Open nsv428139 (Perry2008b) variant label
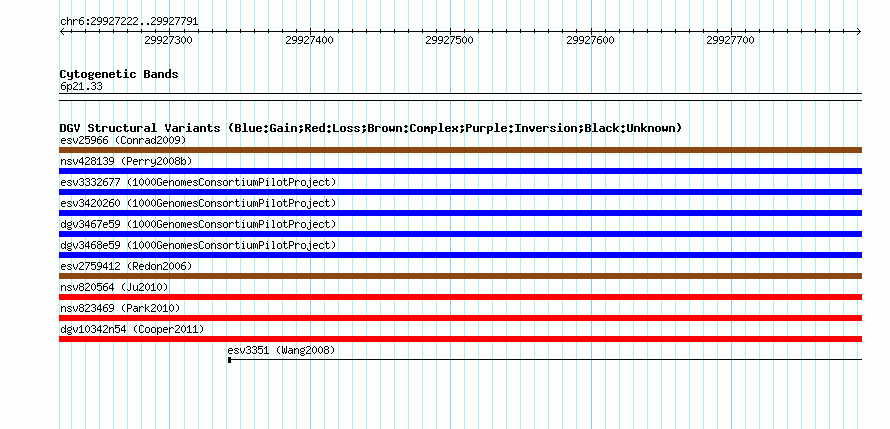Image resolution: width=890 pixels, height=429 pixels. point(126,161)
